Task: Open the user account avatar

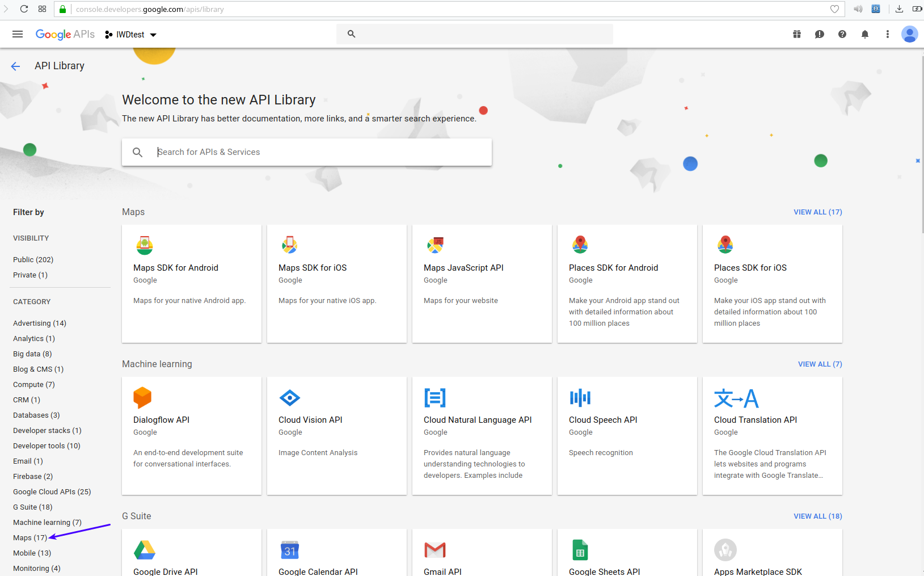Action: 910,34
